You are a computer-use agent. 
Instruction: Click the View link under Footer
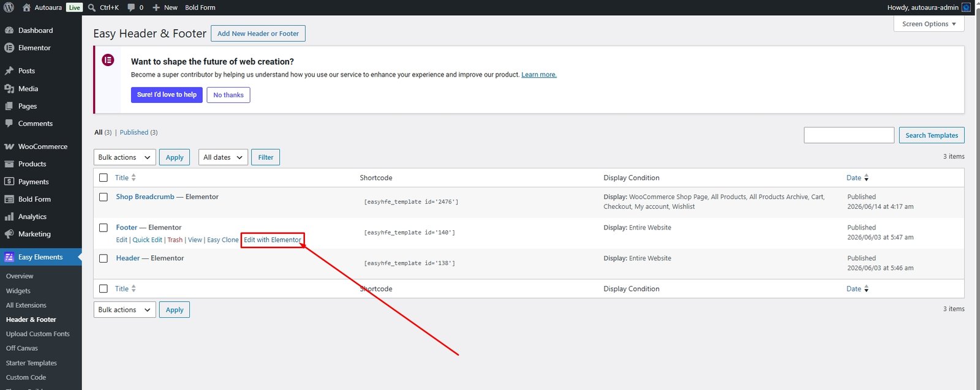click(195, 240)
